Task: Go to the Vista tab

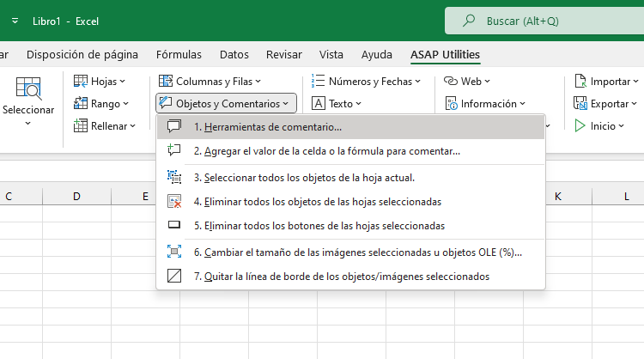Action: pos(331,55)
